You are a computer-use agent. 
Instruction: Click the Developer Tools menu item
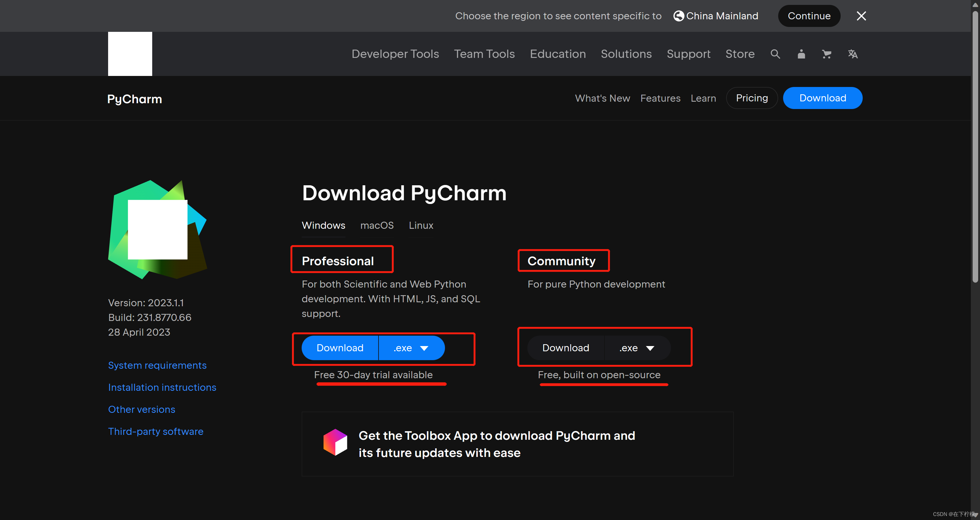[395, 53]
